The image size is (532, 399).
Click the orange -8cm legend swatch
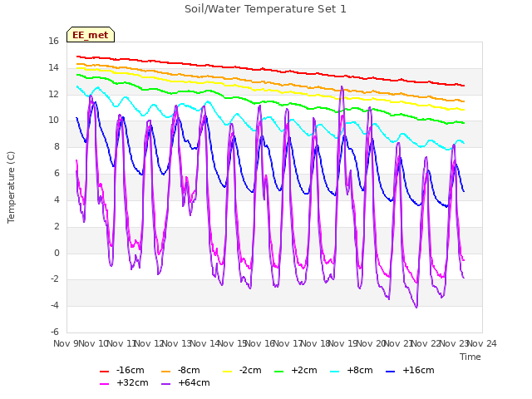coord(165,372)
